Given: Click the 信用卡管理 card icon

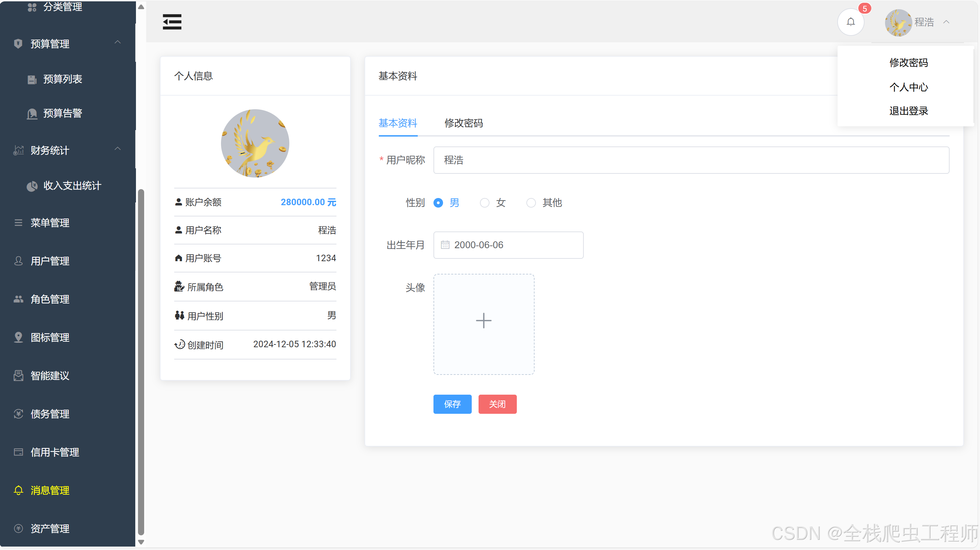Looking at the screenshot, I should click(18, 452).
